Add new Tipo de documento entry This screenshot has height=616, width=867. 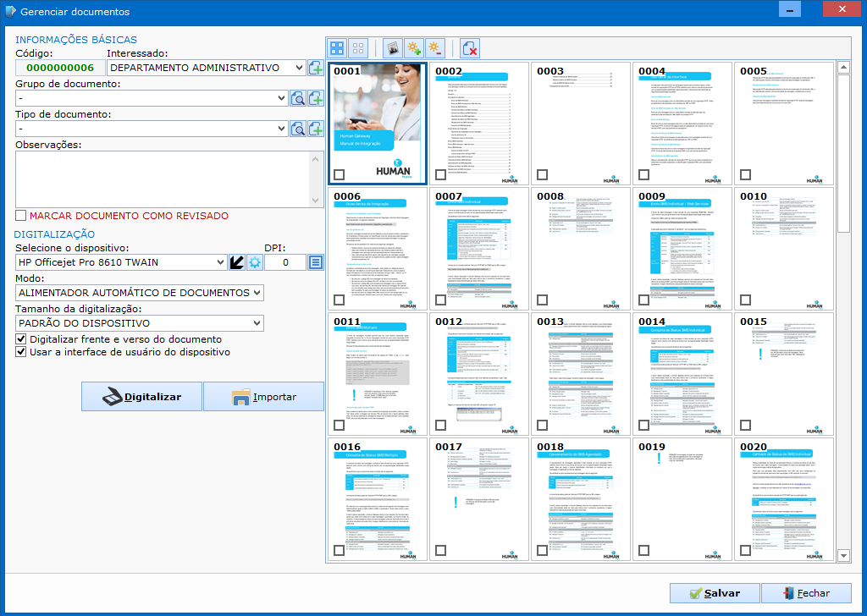point(316,129)
